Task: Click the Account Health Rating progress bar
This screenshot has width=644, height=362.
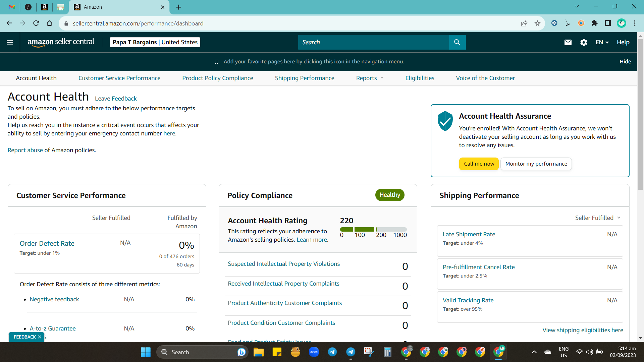Action: [x=373, y=229]
